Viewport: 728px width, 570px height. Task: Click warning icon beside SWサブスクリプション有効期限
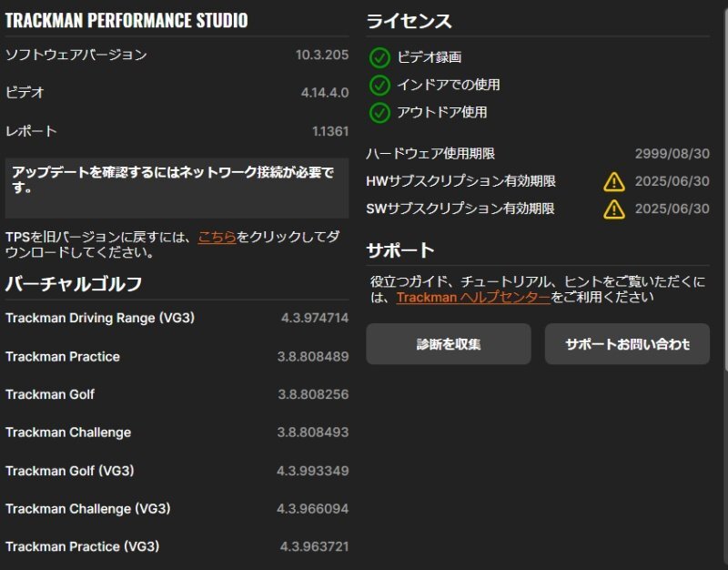(x=613, y=209)
